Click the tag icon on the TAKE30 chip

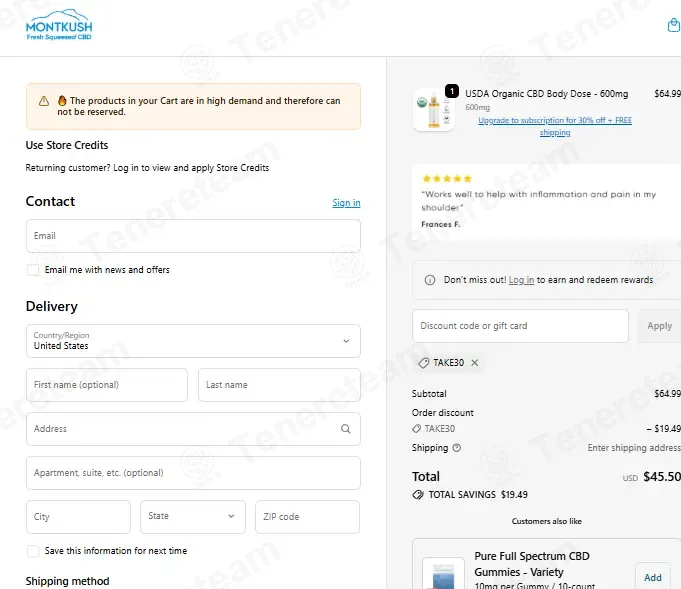tap(423, 363)
